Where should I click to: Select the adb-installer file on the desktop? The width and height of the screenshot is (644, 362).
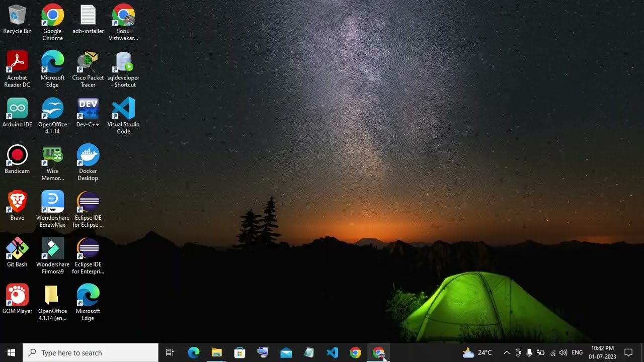tap(88, 20)
